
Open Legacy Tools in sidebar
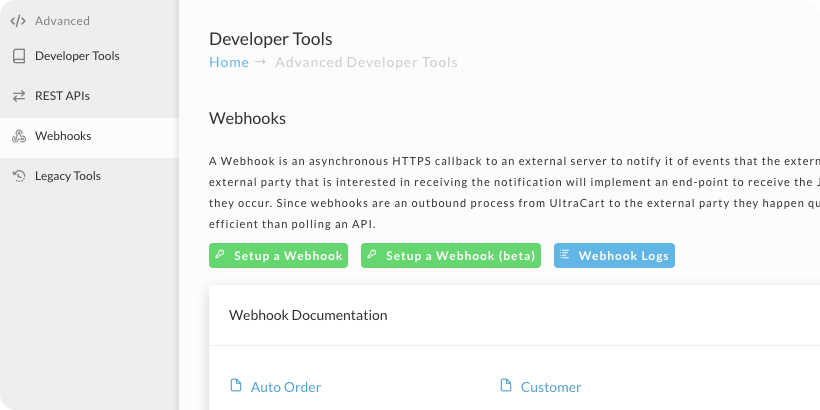(x=89, y=176)
